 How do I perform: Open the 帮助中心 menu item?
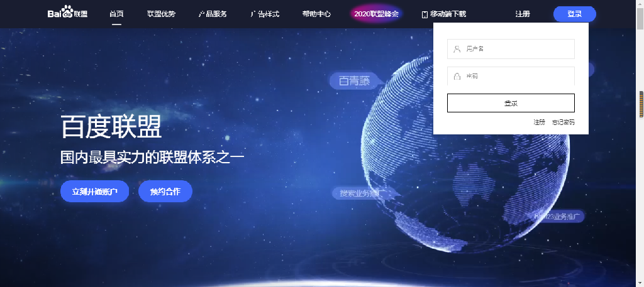(x=316, y=14)
